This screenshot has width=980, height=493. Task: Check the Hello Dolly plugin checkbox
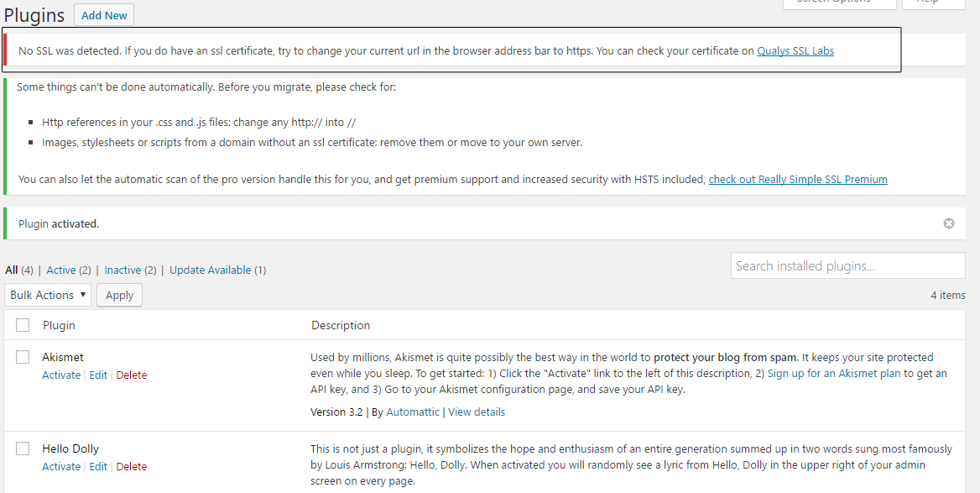click(x=23, y=448)
